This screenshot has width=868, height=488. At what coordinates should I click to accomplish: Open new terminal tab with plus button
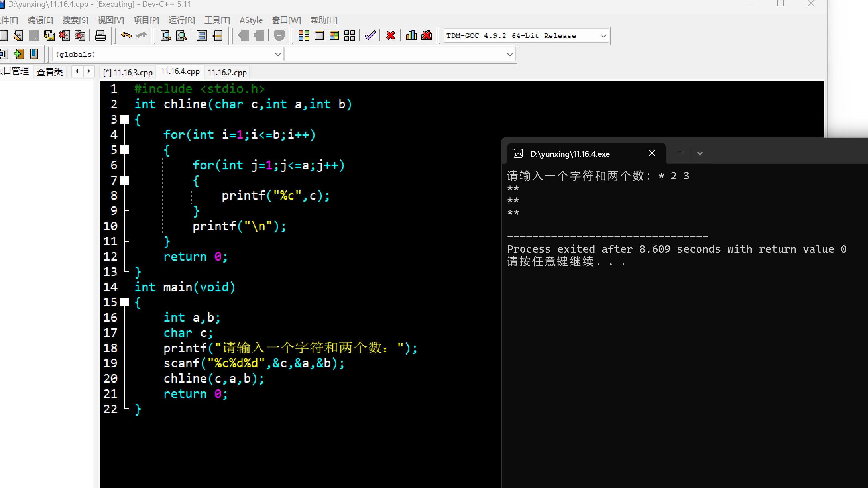click(x=680, y=154)
